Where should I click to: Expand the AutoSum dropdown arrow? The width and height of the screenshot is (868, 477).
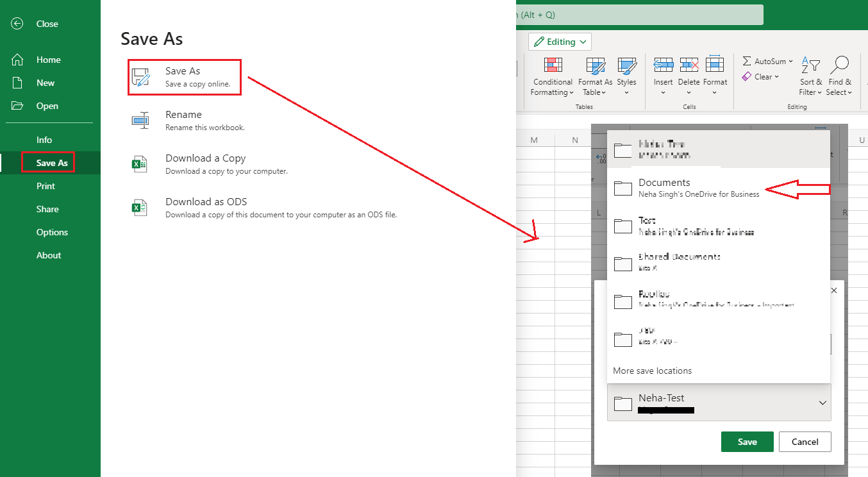[790, 62]
